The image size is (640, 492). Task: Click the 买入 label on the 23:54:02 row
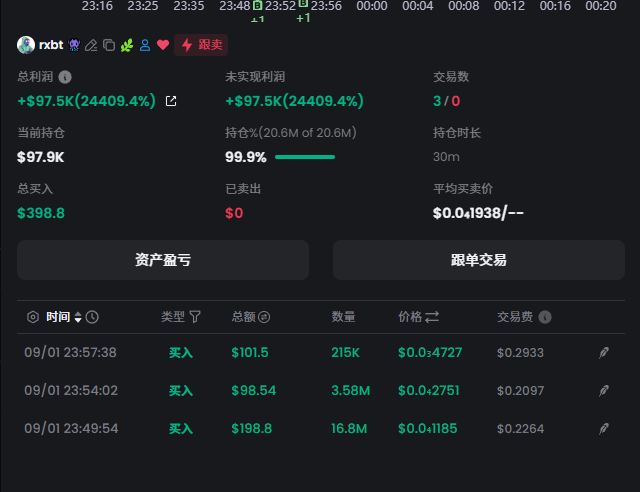[x=181, y=390]
